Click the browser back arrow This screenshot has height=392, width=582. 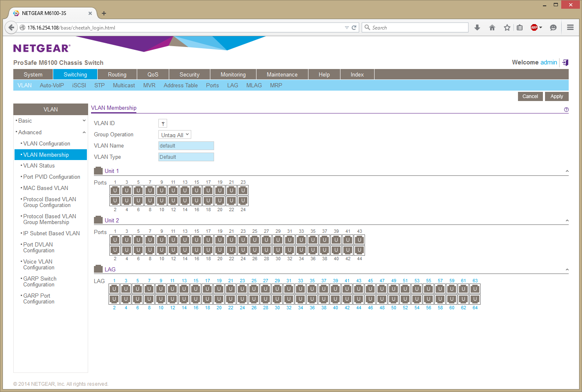pos(11,27)
